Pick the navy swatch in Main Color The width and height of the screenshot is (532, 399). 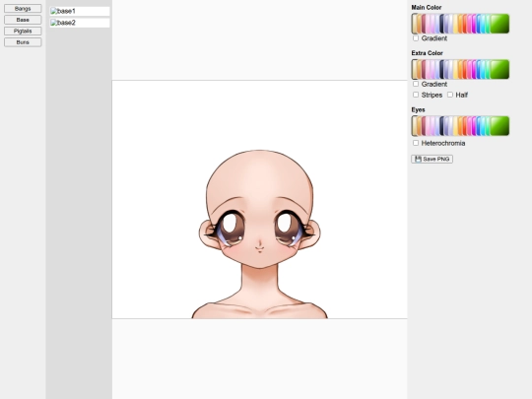[441, 24]
